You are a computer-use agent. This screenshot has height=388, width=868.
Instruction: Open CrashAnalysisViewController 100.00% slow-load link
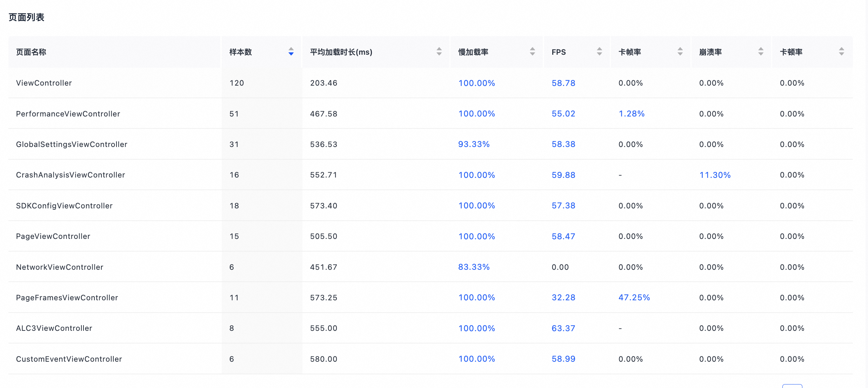(476, 175)
